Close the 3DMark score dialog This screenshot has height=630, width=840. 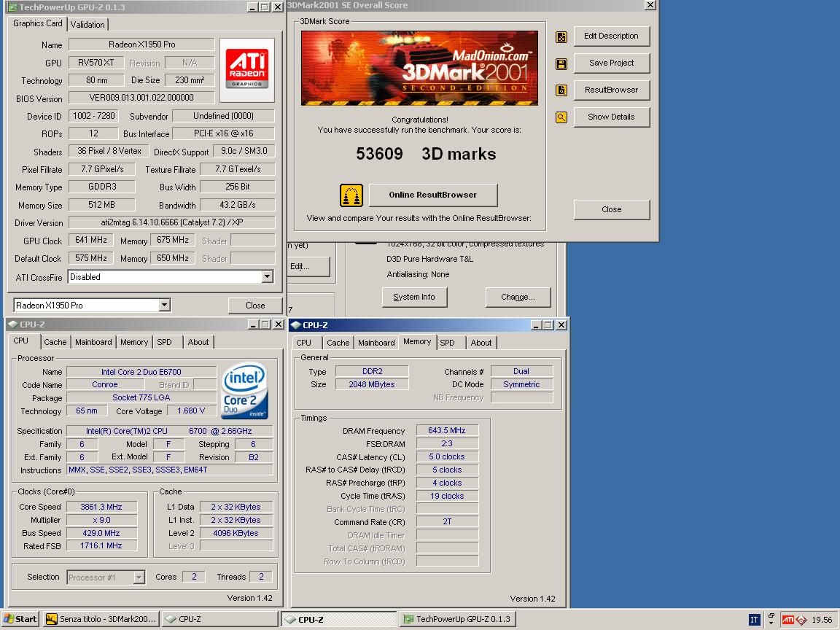coord(611,209)
